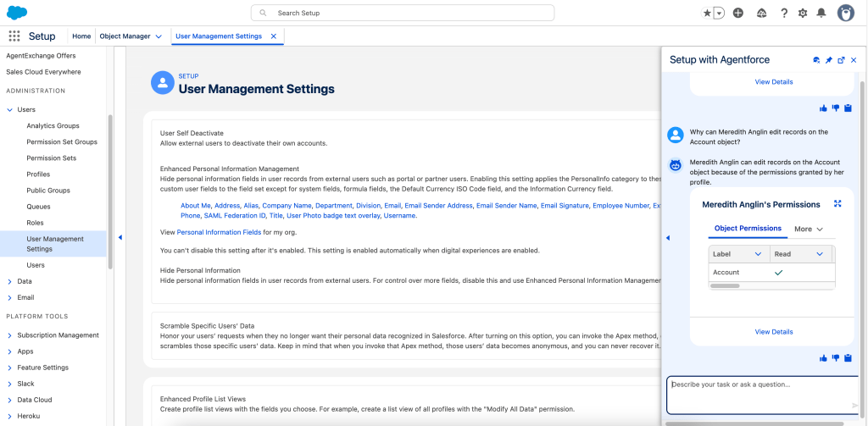The image size is (868, 426).
Task: Open the Object Manager tab
Action: pyautogui.click(x=125, y=36)
